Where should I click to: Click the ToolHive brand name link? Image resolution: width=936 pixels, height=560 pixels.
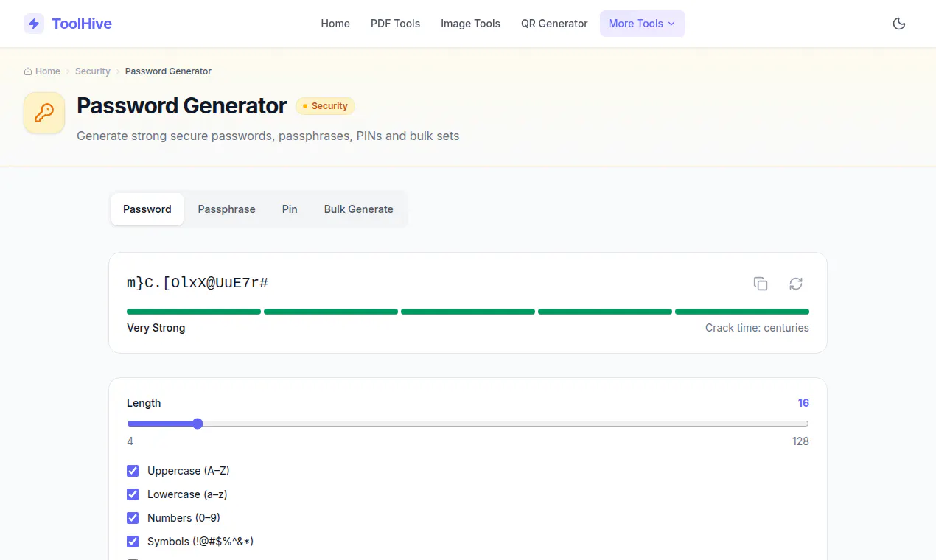click(82, 24)
